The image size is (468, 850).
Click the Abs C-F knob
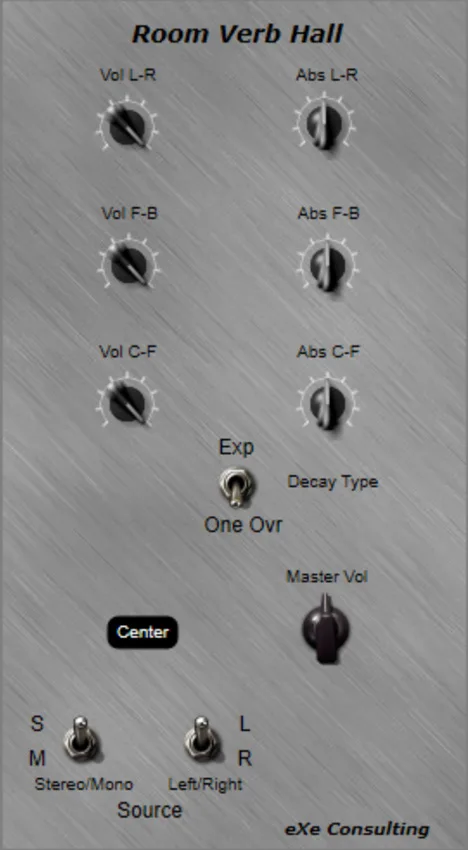click(327, 402)
